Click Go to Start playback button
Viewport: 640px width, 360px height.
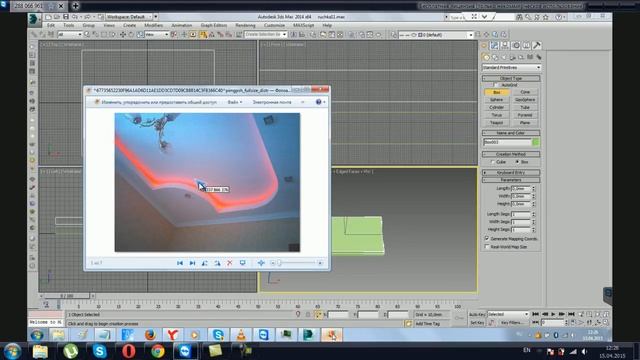click(535, 314)
